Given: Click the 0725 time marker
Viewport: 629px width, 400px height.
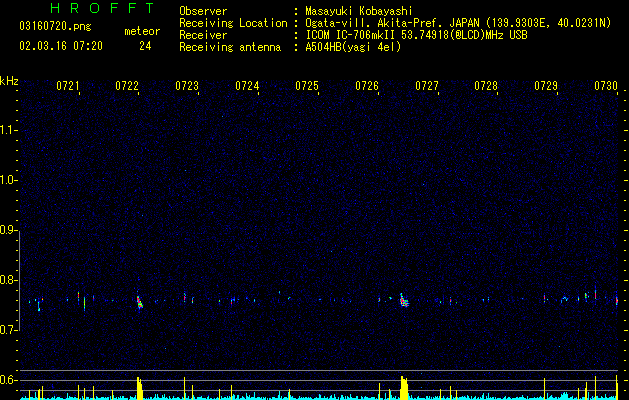Looking at the screenshot, I should pos(307,86).
